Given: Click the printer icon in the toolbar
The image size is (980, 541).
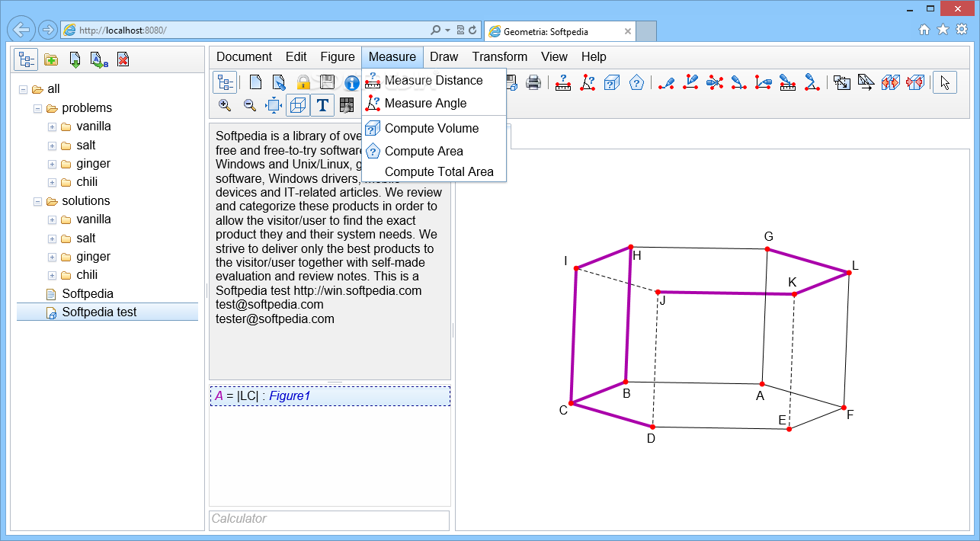Looking at the screenshot, I should pos(533,82).
